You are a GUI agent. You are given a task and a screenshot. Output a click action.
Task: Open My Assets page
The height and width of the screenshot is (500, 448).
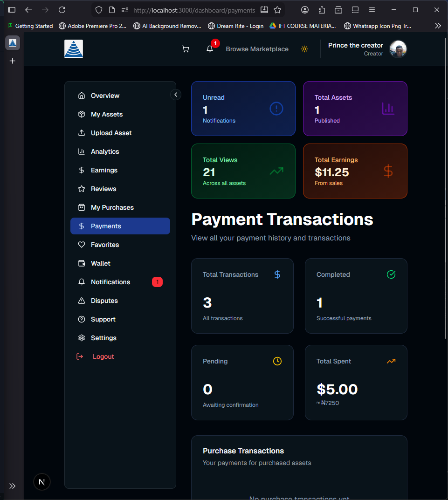(107, 114)
